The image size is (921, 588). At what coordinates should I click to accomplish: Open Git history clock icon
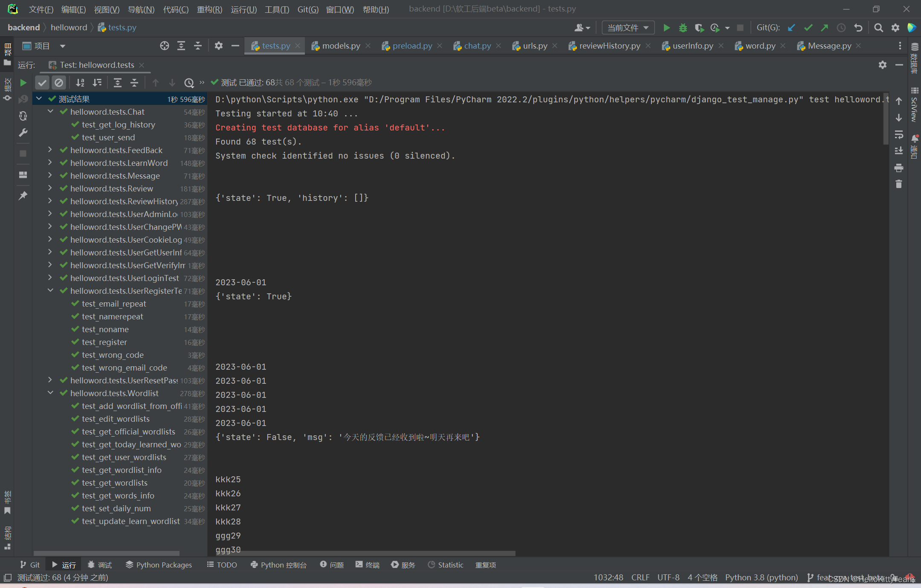click(x=841, y=28)
